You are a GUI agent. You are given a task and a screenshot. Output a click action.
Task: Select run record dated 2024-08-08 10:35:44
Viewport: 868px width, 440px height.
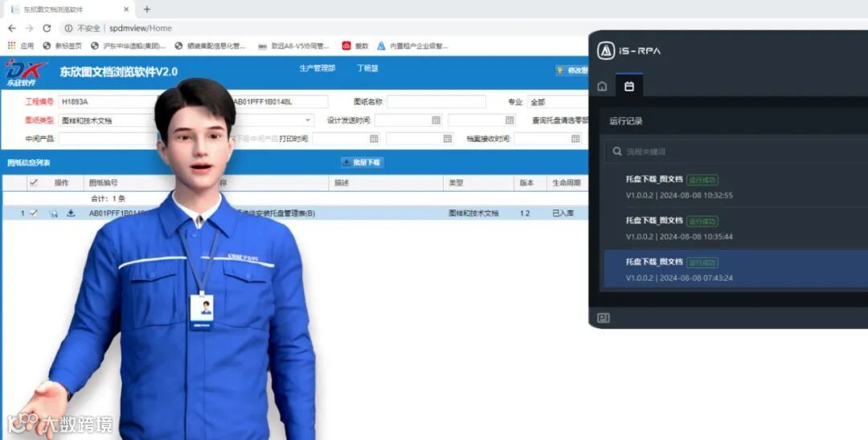tap(736, 228)
